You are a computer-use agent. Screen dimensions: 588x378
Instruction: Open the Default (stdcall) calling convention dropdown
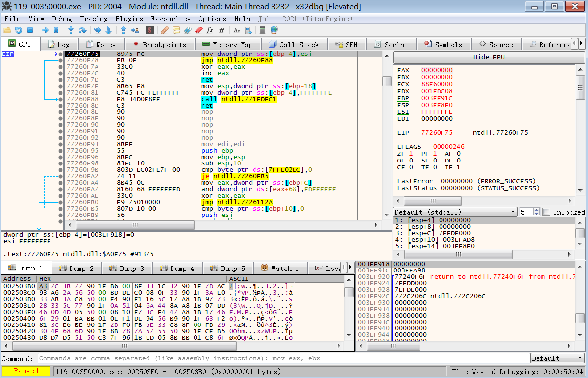click(455, 212)
